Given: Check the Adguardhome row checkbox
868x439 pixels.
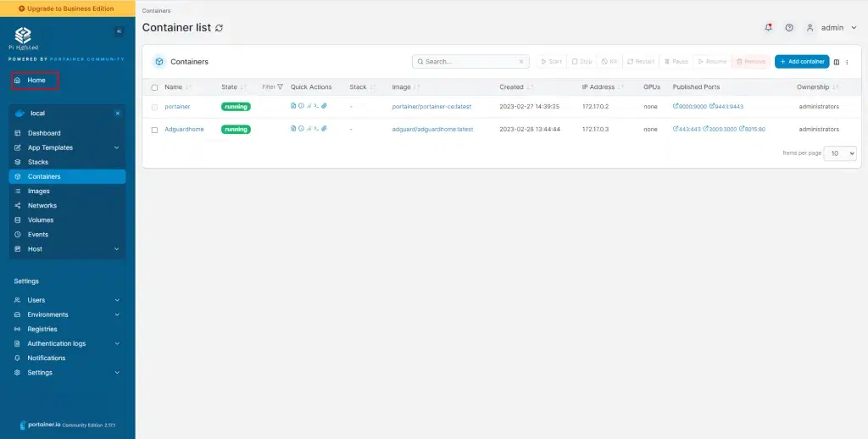Looking at the screenshot, I should [154, 130].
